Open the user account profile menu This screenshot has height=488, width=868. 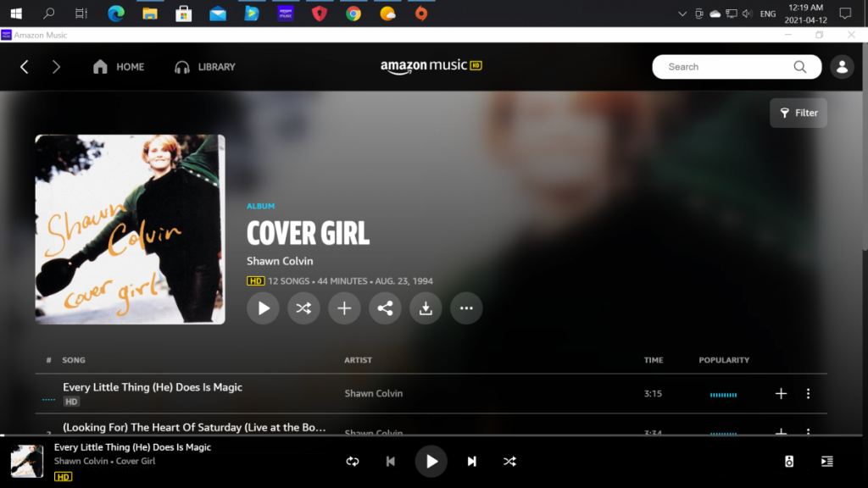tap(842, 67)
